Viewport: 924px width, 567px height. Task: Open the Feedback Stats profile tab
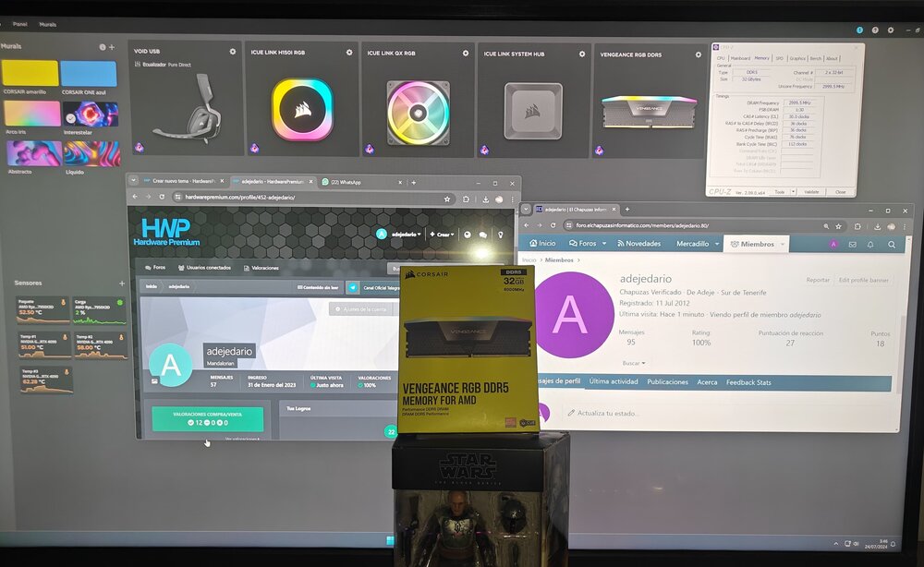[x=748, y=382]
